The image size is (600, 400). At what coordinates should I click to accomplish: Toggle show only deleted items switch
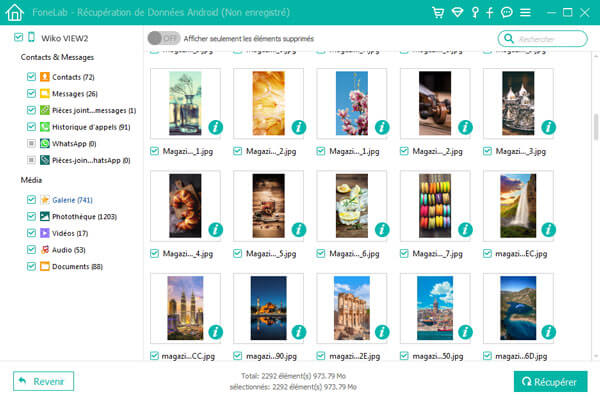coord(164,38)
